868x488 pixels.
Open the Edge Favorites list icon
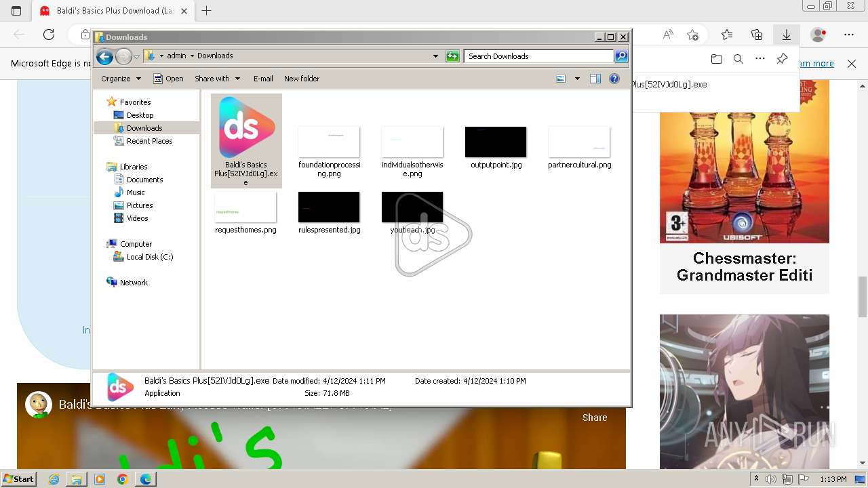pyautogui.click(x=727, y=35)
